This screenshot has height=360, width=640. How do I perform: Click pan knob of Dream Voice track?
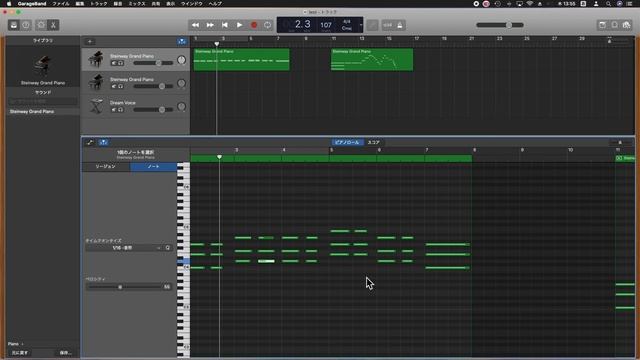pyautogui.click(x=181, y=107)
